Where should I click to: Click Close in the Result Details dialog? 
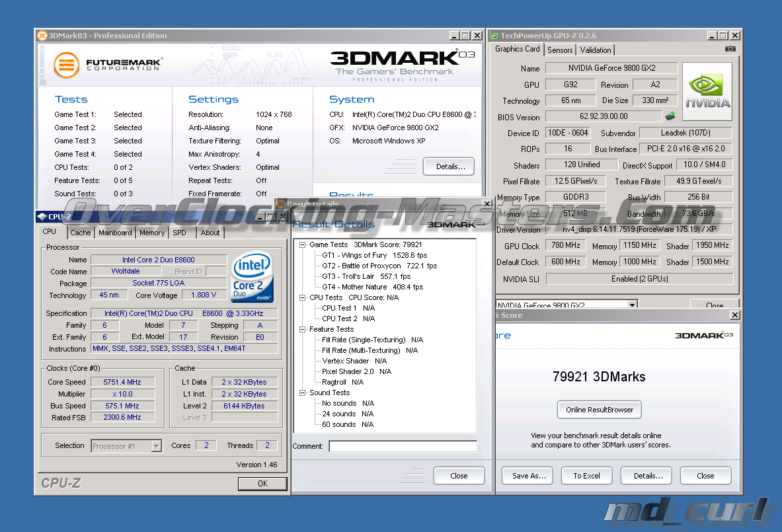[x=459, y=476]
